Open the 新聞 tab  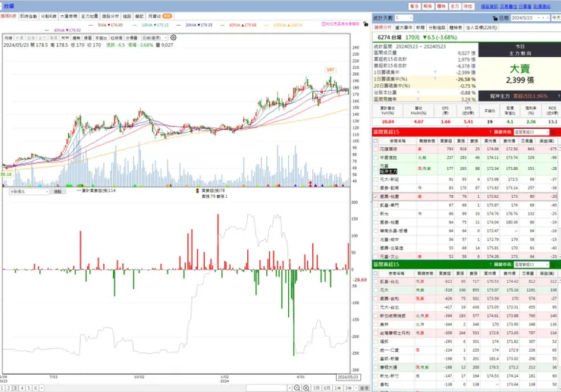[421, 27]
